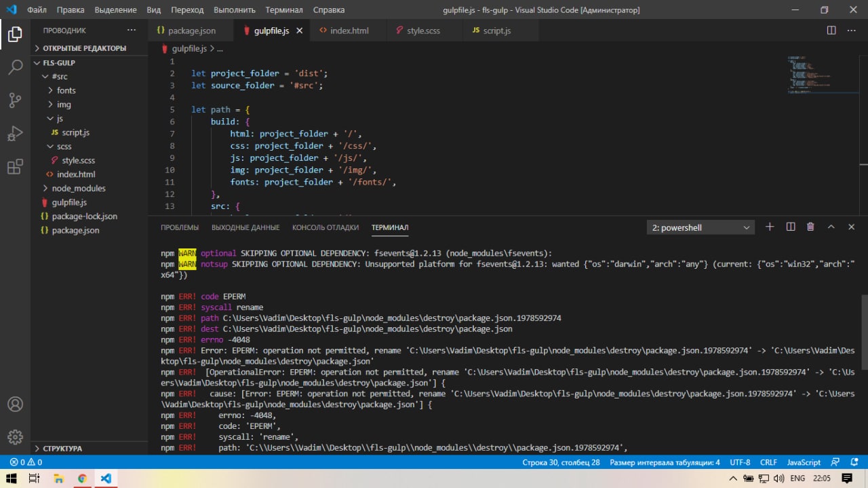Open the Справка menu

click(329, 10)
